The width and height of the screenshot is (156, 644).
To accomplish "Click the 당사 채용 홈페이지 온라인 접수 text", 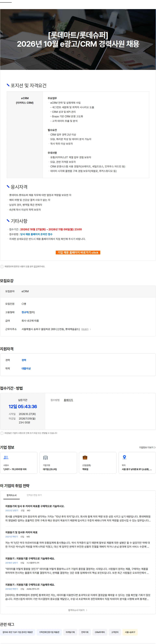I will [x=36, y=234].
